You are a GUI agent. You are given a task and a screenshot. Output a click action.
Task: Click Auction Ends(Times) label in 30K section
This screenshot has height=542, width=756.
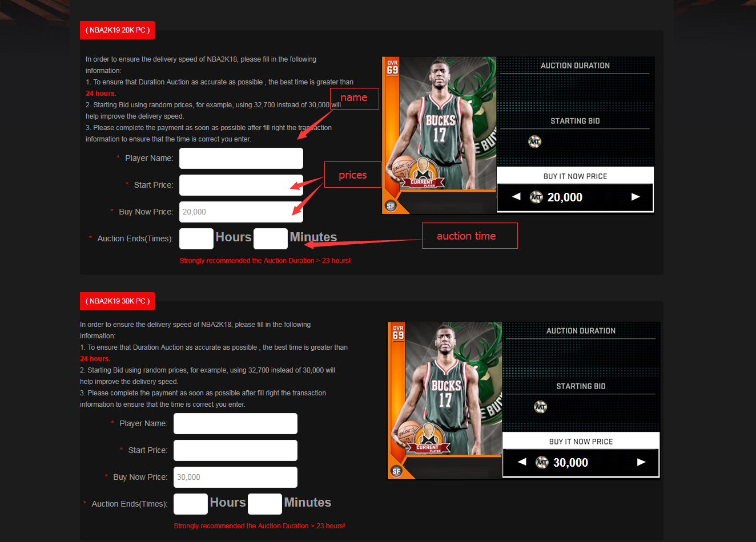[129, 504]
